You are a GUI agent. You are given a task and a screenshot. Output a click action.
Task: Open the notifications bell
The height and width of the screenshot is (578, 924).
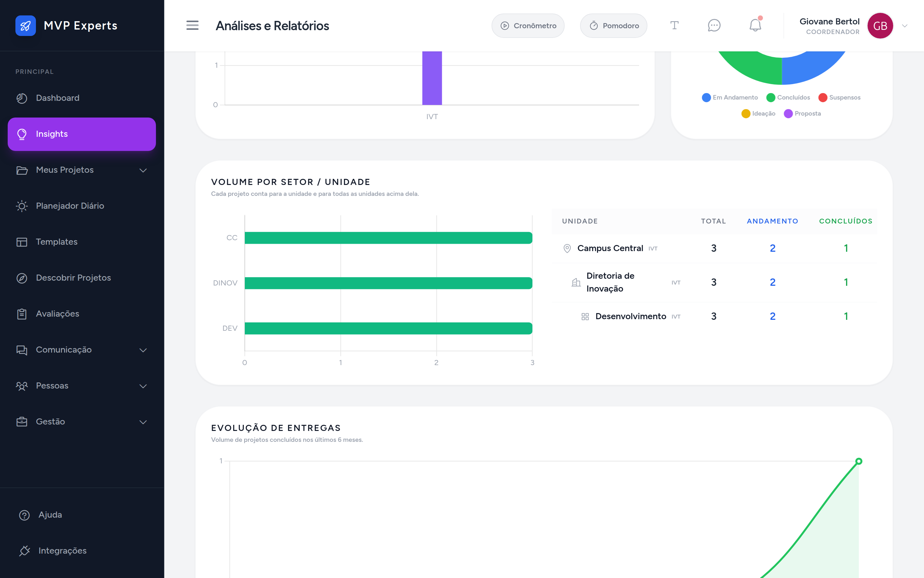coord(755,26)
